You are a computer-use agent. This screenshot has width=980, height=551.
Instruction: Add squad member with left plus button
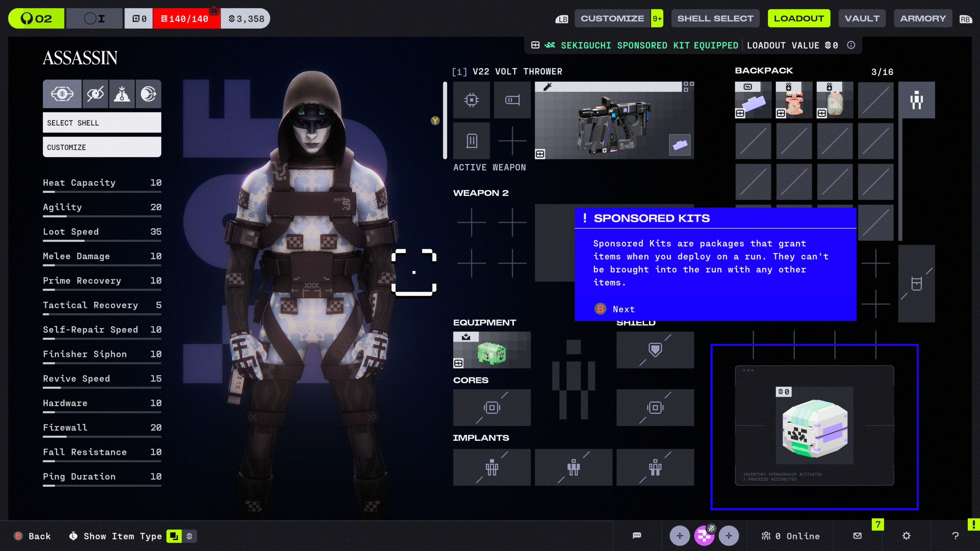tap(679, 536)
